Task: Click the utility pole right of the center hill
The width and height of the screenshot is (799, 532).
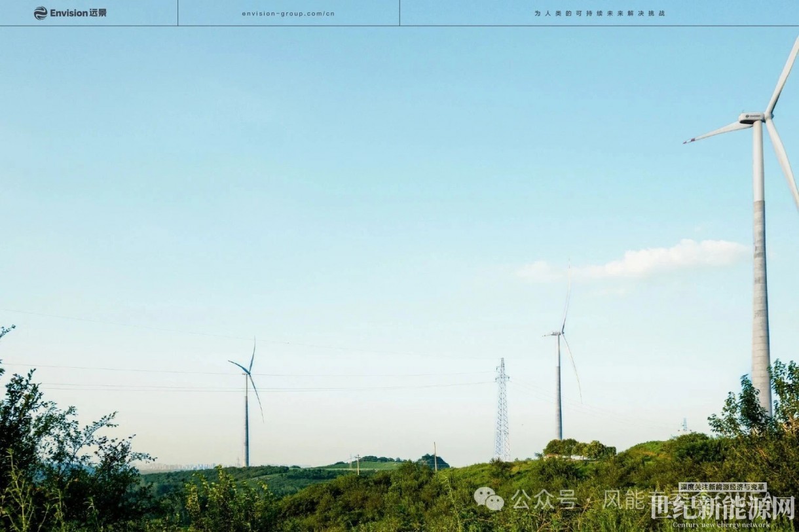Action: (x=435, y=456)
